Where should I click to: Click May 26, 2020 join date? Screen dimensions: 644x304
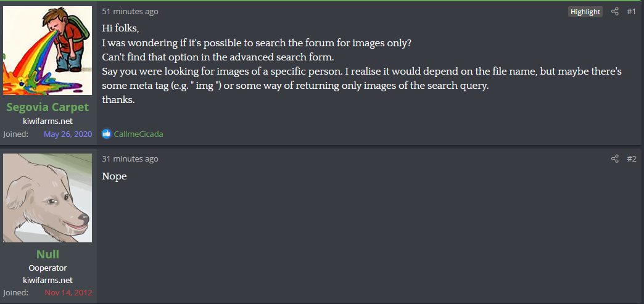[68, 134]
